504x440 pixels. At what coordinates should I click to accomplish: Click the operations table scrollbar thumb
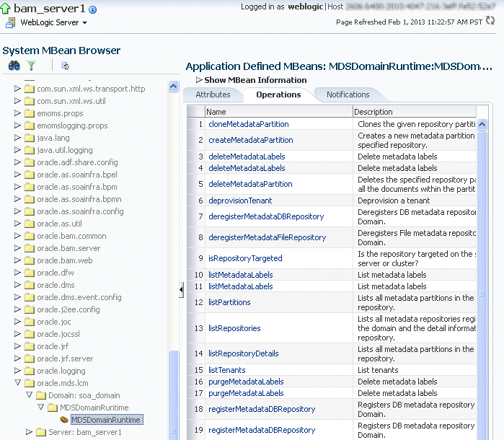482,285
